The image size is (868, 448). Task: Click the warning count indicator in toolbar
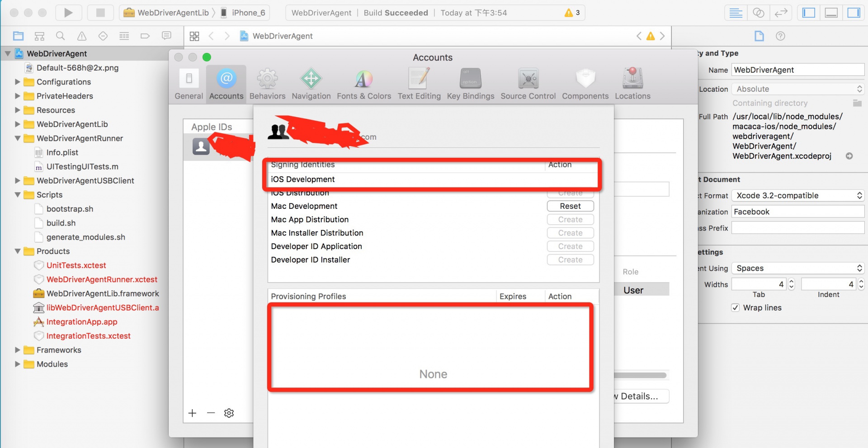point(572,13)
